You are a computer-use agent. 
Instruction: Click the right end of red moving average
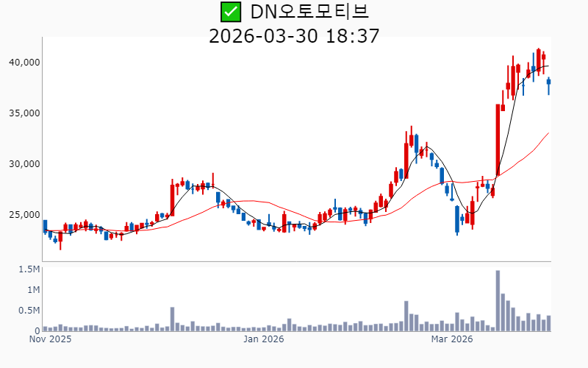tap(548, 133)
